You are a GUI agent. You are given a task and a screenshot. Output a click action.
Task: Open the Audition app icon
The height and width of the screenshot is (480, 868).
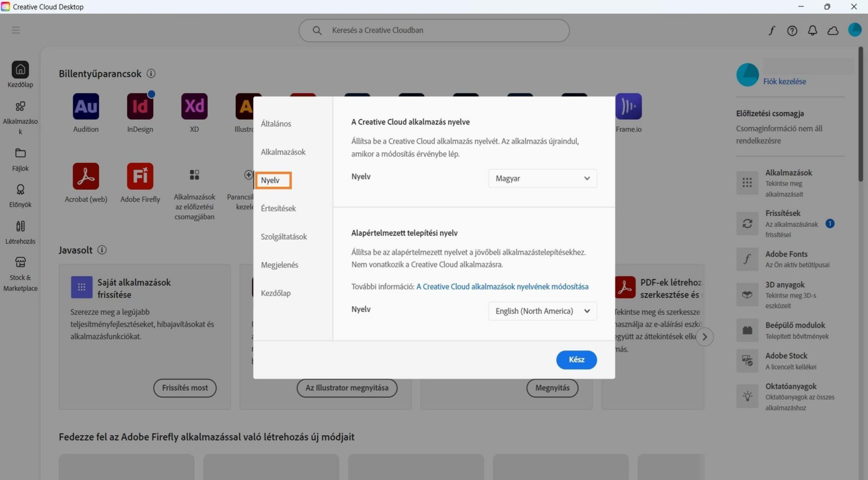(x=86, y=106)
